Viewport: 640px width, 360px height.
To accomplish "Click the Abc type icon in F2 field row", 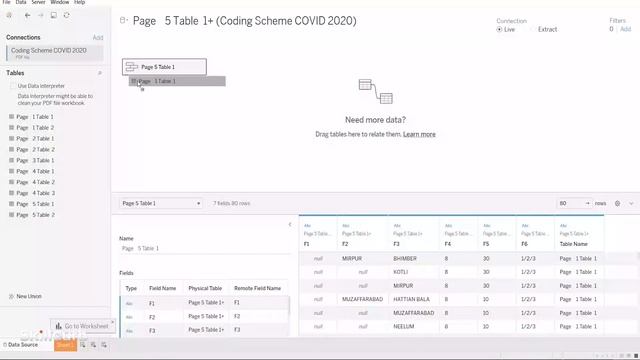I will click(129, 317).
